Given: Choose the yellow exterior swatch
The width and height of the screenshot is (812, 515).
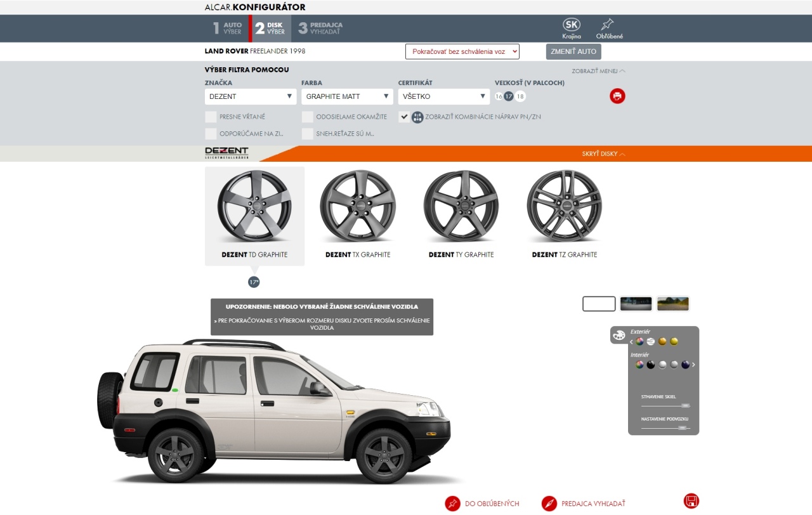Looking at the screenshot, I should coord(674,342).
